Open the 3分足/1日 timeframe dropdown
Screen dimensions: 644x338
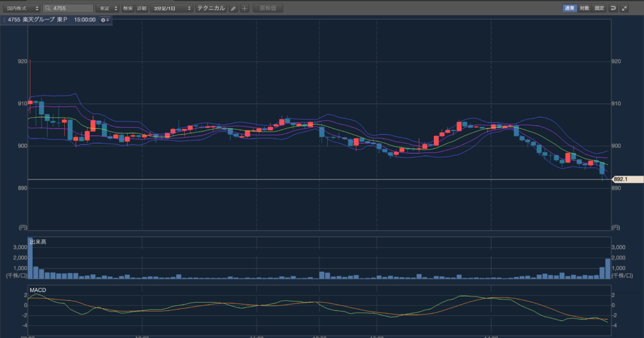pyautogui.click(x=171, y=8)
